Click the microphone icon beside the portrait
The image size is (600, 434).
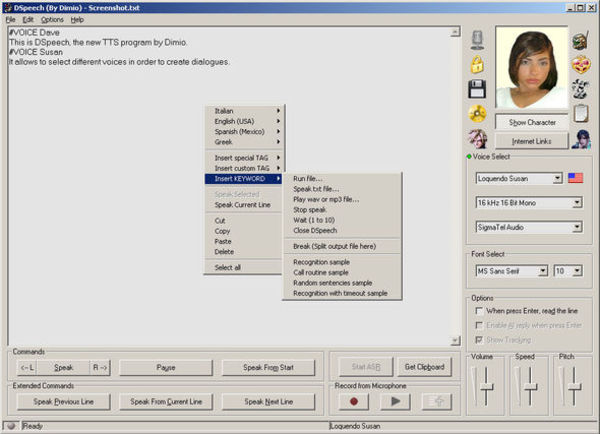pos(477,40)
